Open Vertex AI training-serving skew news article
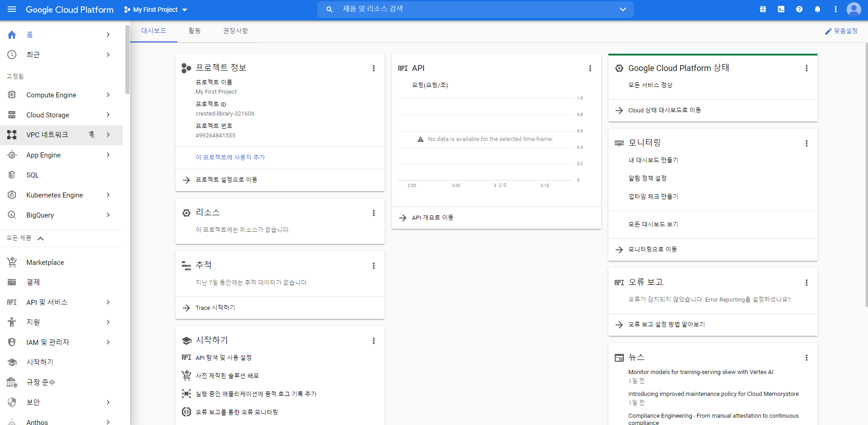Screen dimensions: 868x425 (x=701, y=372)
